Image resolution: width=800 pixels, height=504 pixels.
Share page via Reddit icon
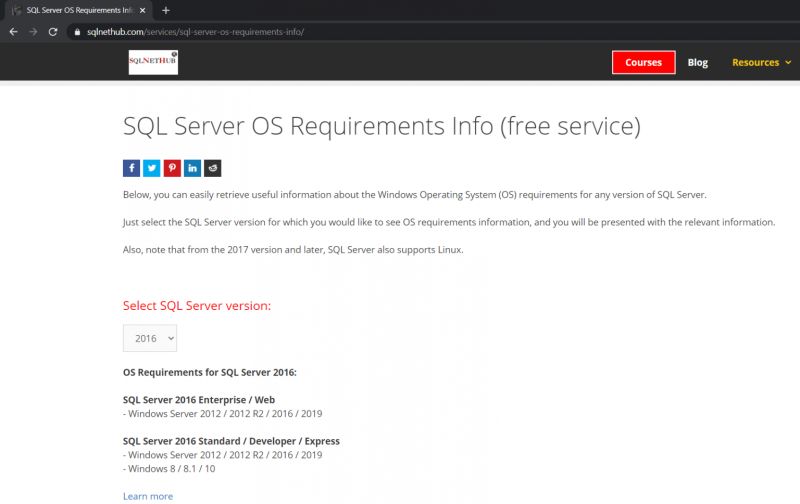tap(213, 168)
